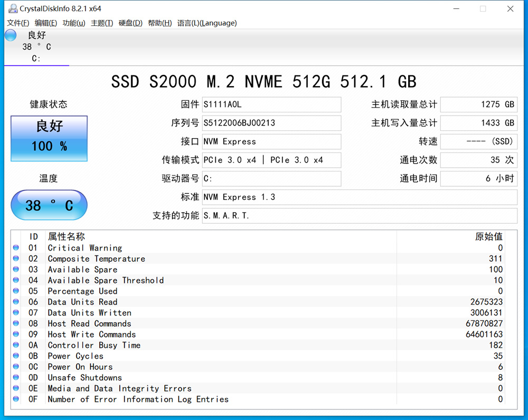Screen dimensions: 528x420
Task: Click the 温度 label above temperature button
Action: click(49, 178)
